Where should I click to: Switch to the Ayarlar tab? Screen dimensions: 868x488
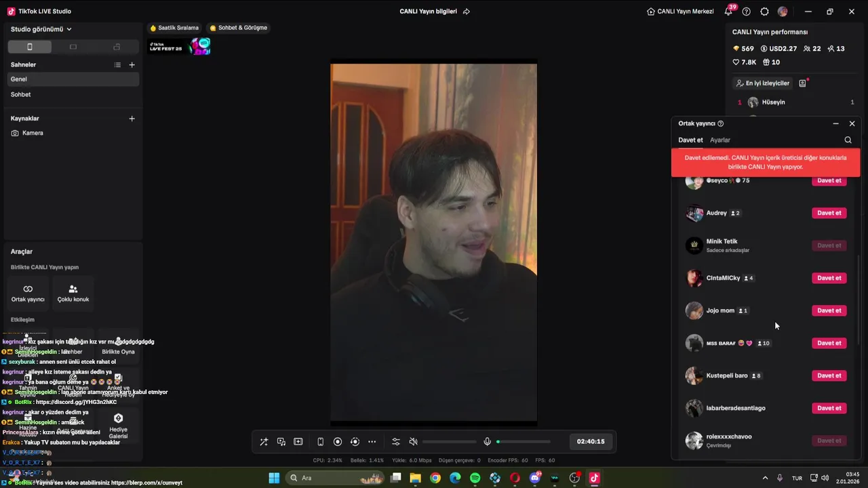click(720, 140)
